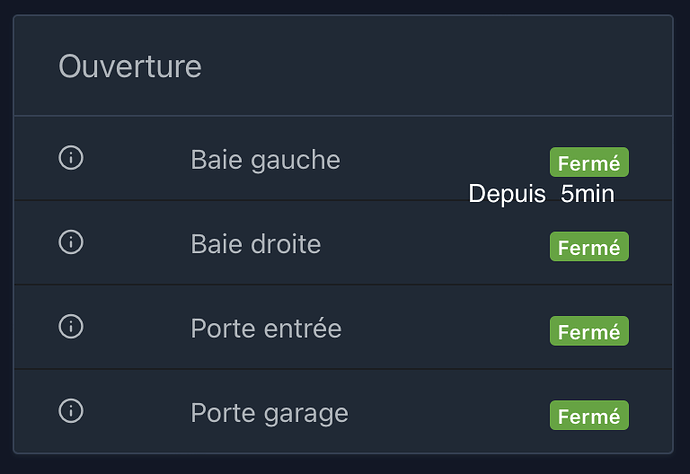Click the "5min" duration in the tooltip

(x=587, y=194)
